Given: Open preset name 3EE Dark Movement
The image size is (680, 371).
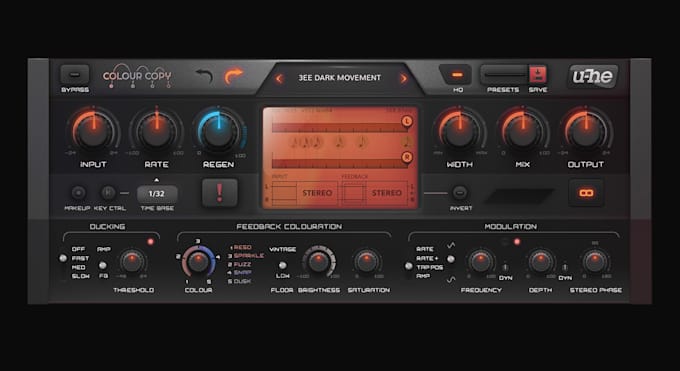Looking at the screenshot, I should (340, 78).
